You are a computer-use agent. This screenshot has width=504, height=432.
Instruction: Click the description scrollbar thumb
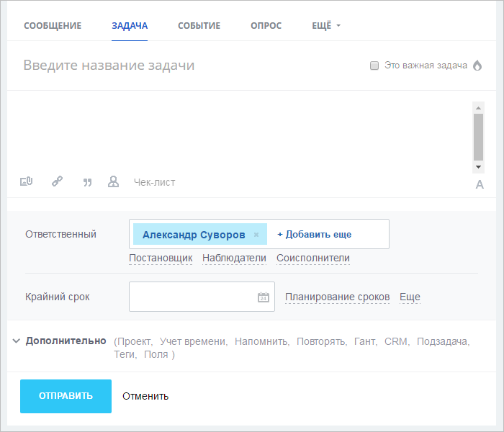click(x=478, y=137)
